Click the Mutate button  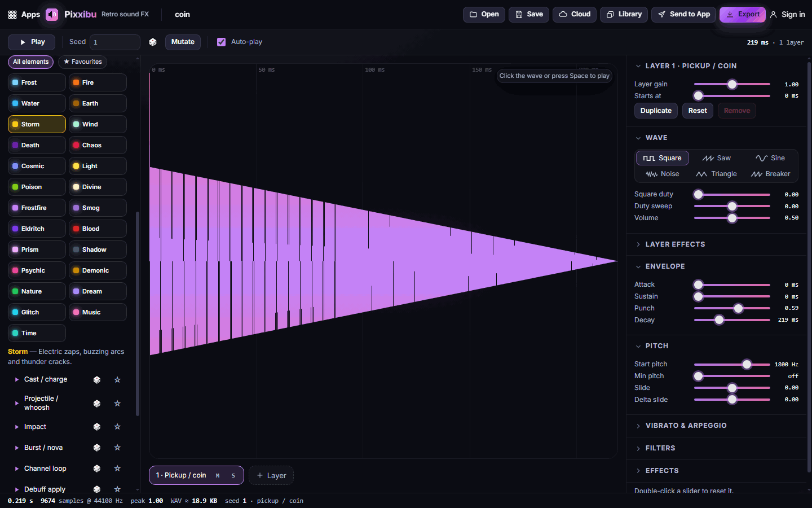183,42
